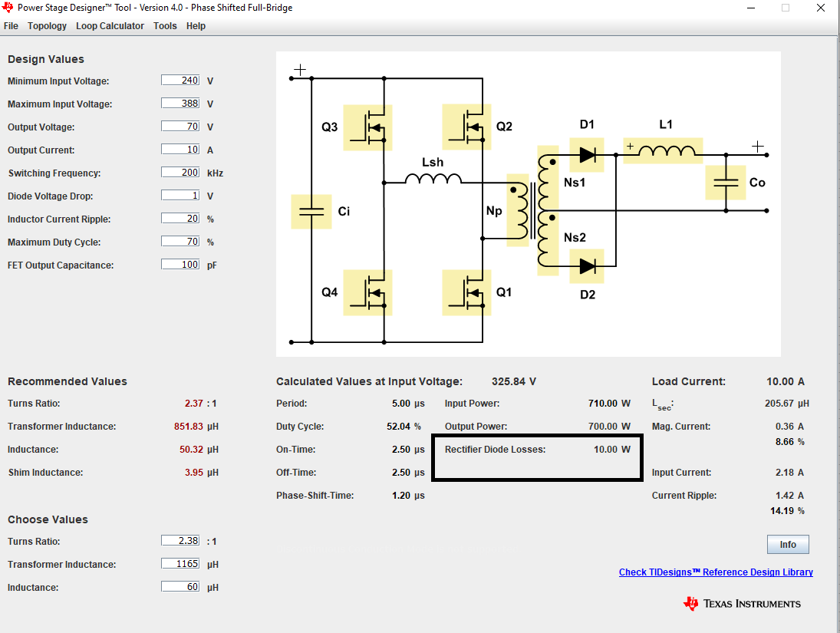Click the recommended Turns Ratio value 2.37

click(x=194, y=403)
